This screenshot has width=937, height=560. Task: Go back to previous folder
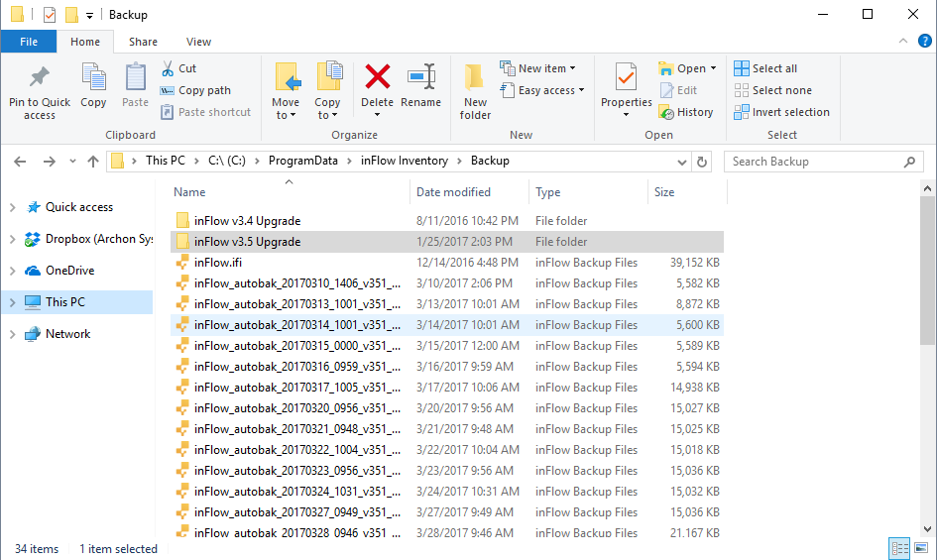click(20, 162)
